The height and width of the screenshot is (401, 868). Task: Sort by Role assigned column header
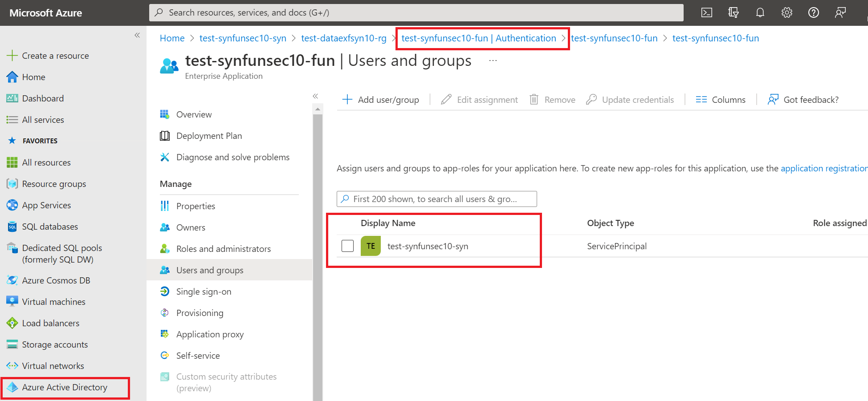(x=839, y=223)
